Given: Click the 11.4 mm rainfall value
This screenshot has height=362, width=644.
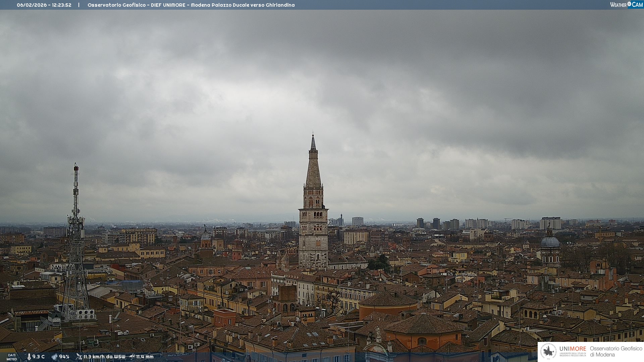Looking at the screenshot, I should (x=145, y=357).
